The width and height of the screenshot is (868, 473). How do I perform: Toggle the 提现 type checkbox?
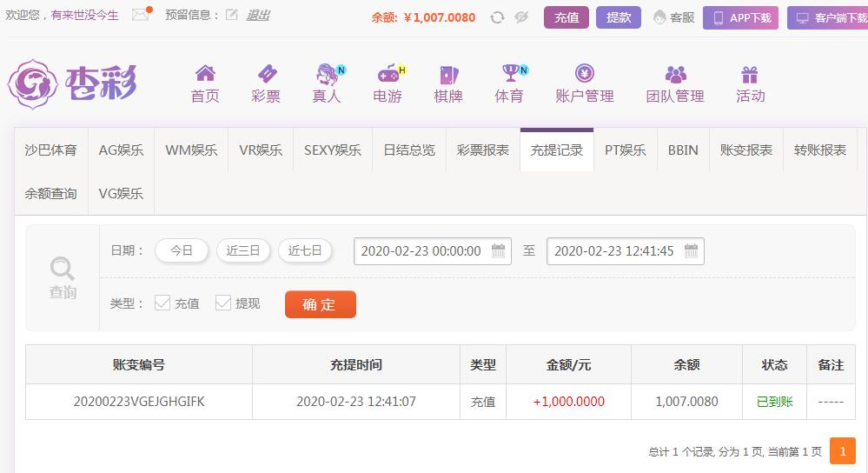(223, 303)
